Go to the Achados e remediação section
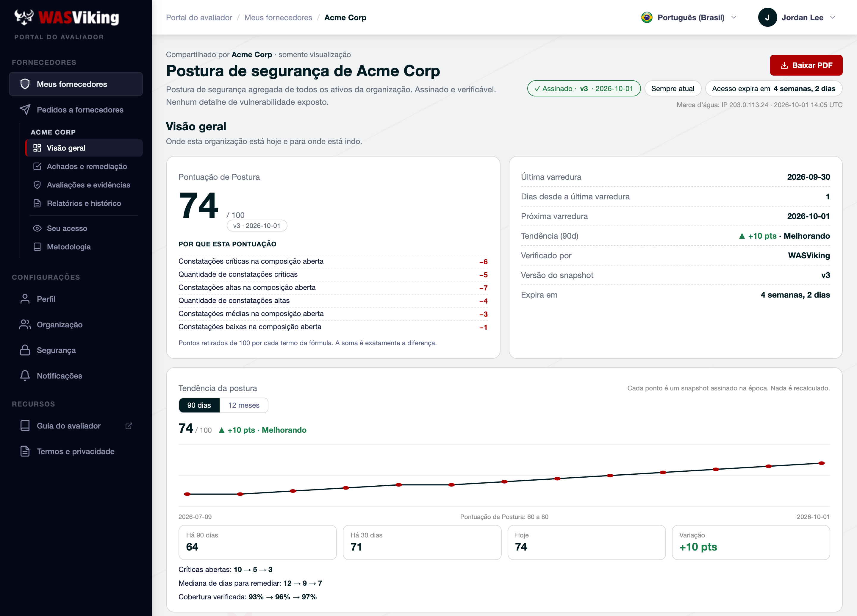Screen dimensions: 857x616 pyautogui.click(x=84, y=166)
